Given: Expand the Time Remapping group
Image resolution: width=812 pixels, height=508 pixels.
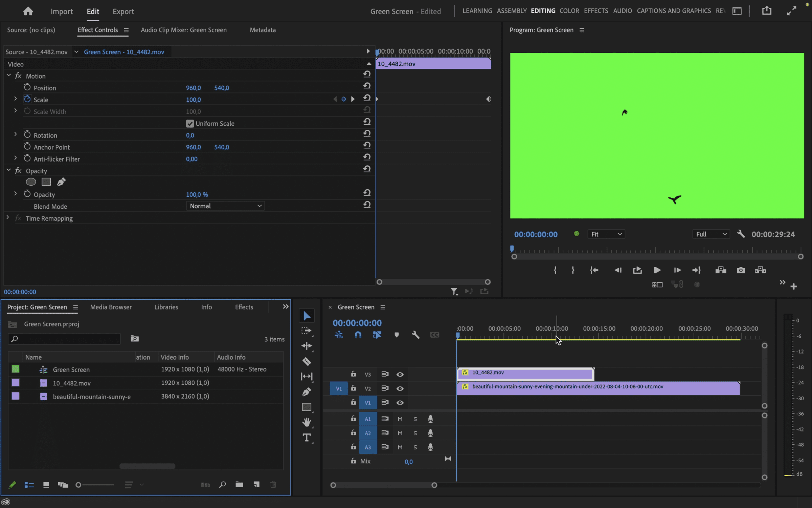Looking at the screenshot, I should coord(8,218).
